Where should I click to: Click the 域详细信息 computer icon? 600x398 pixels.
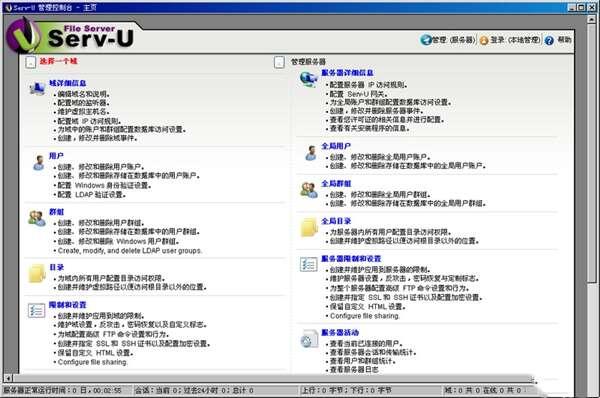(x=37, y=88)
